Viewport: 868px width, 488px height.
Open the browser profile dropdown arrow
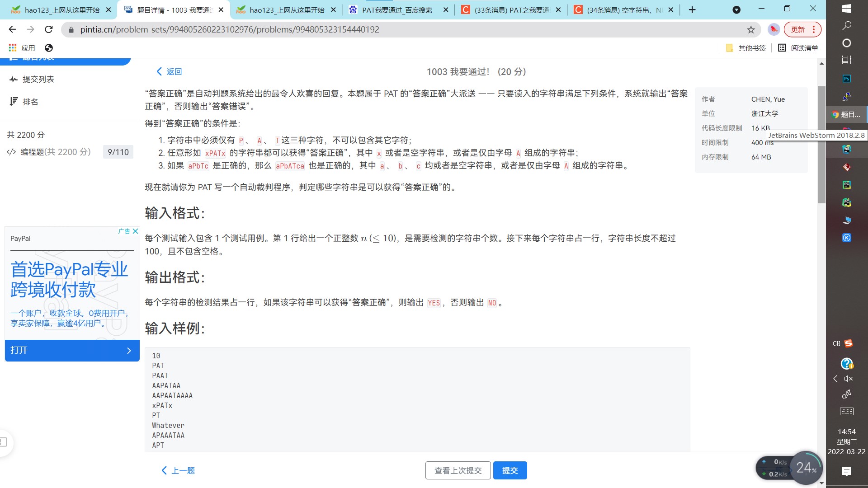click(x=736, y=9)
